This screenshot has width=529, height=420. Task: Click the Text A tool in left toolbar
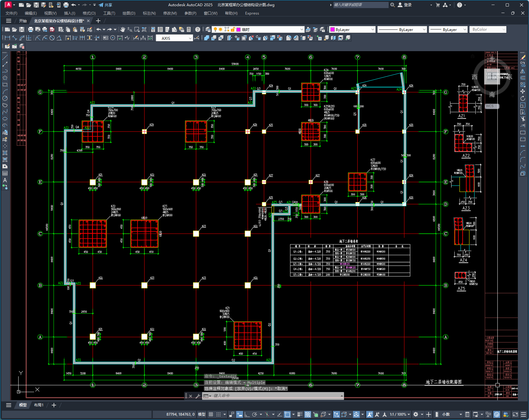[5, 180]
